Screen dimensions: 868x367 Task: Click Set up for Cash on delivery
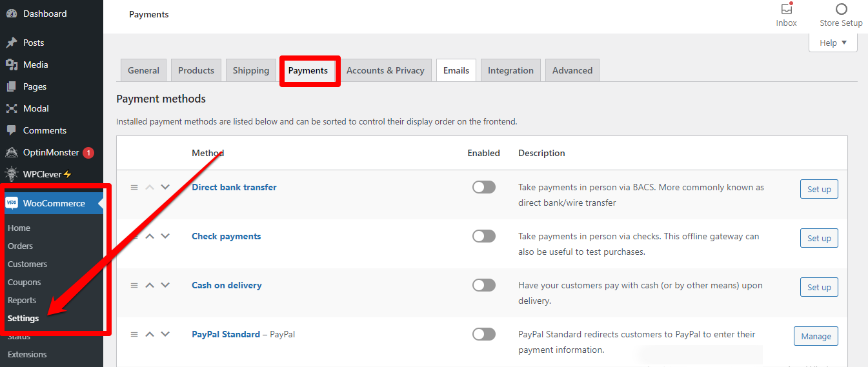point(818,287)
